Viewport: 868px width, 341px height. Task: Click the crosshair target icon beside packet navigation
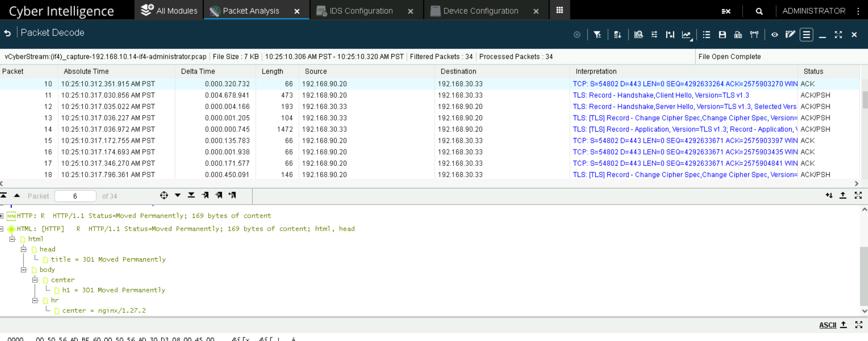coord(164,195)
